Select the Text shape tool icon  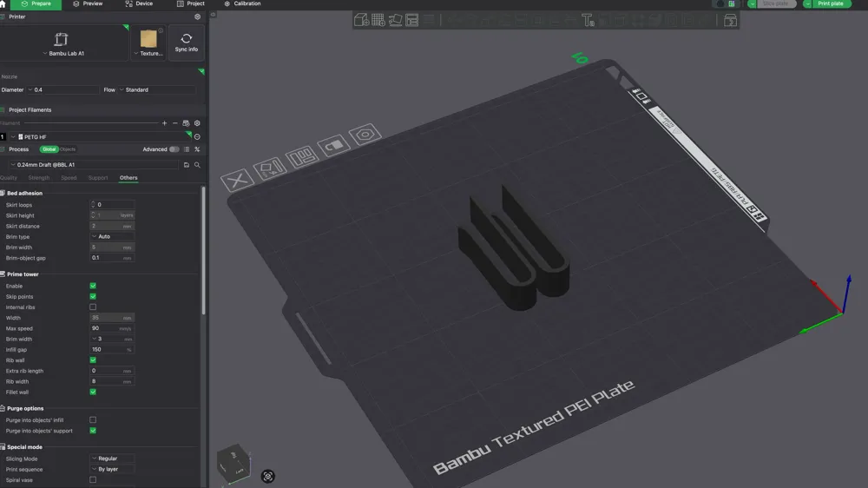tap(588, 21)
